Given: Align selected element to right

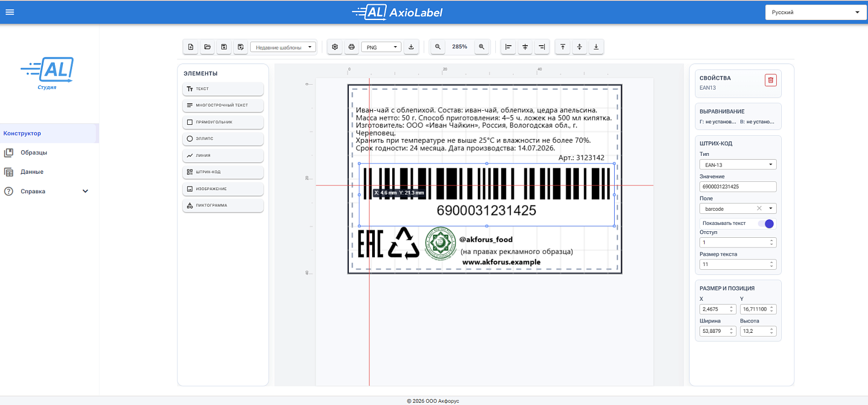Looking at the screenshot, I should (542, 47).
